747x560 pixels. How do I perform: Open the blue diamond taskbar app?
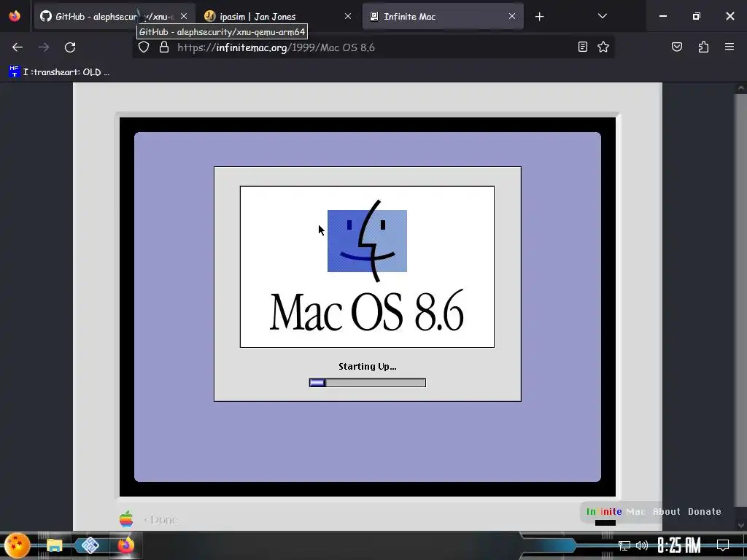(x=90, y=545)
